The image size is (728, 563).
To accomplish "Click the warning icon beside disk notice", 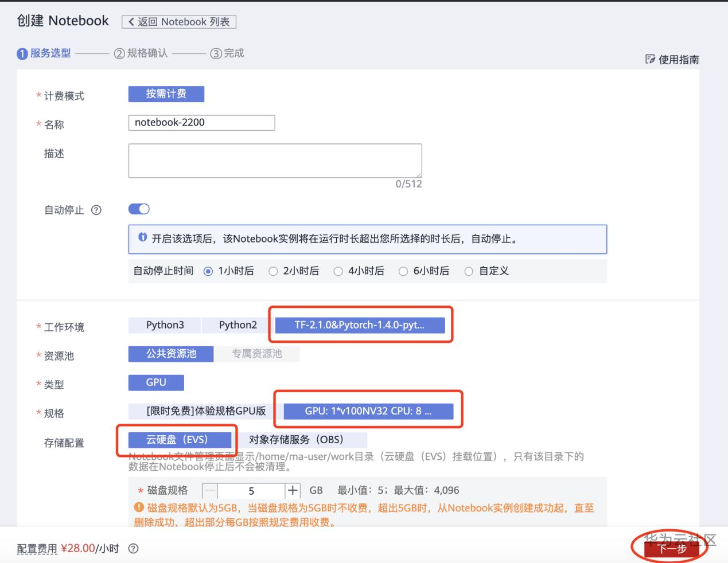I will coord(139,507).
